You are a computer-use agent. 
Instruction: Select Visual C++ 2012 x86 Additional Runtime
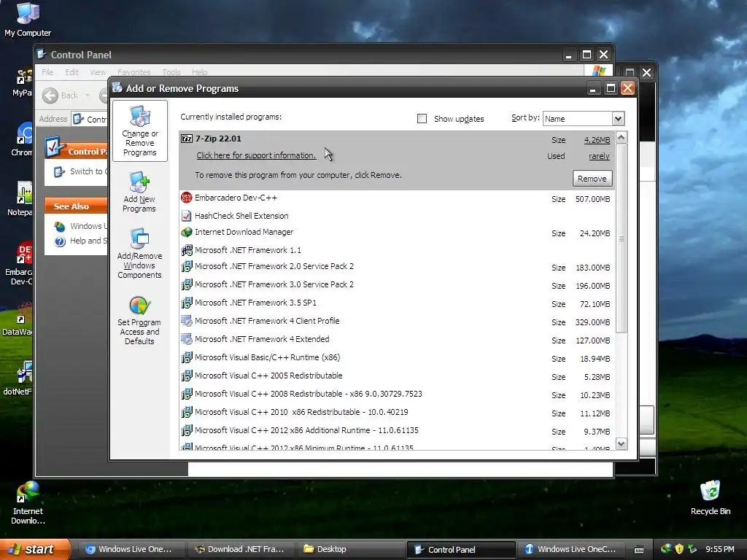[397, 430]
